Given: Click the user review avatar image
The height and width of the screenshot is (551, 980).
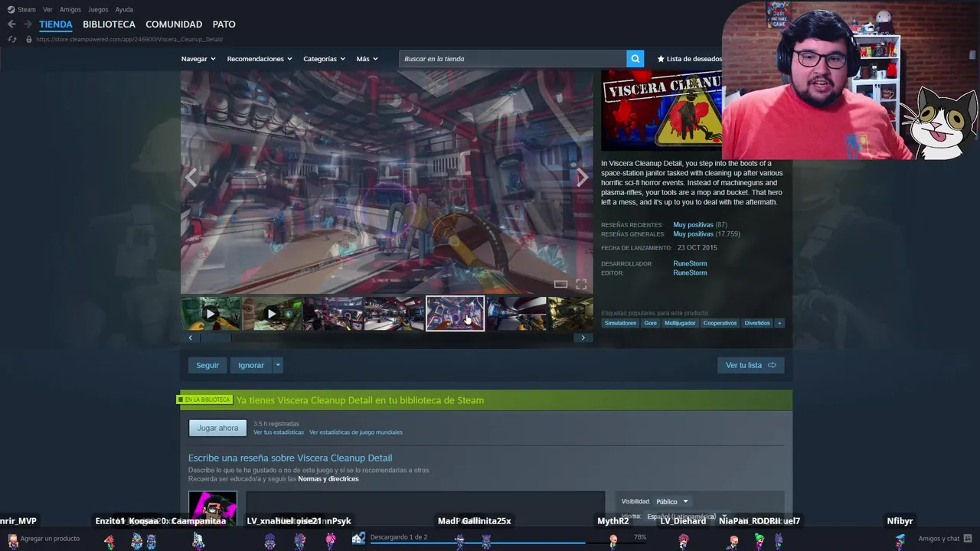Looking at the screenshot, I should click(x=213, y=509).
